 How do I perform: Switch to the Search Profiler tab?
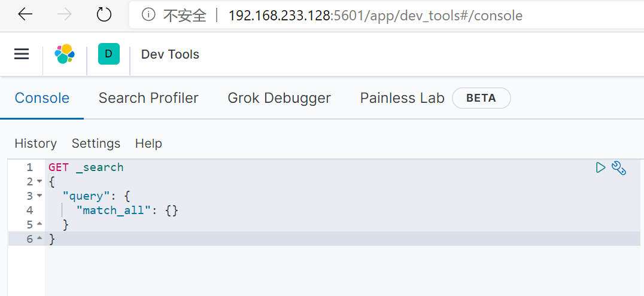click(x=148, y=98)
